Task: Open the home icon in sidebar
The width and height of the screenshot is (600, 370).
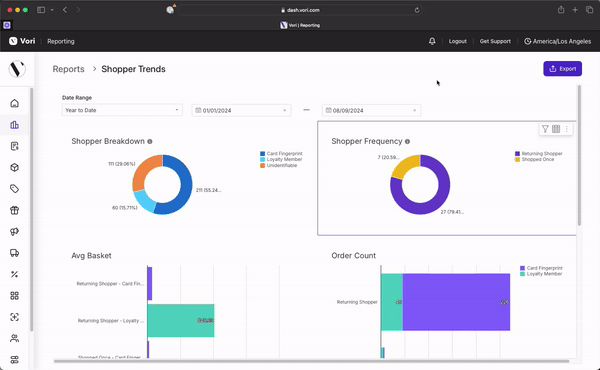Action: pyautogui.click(x=15, y=103)
